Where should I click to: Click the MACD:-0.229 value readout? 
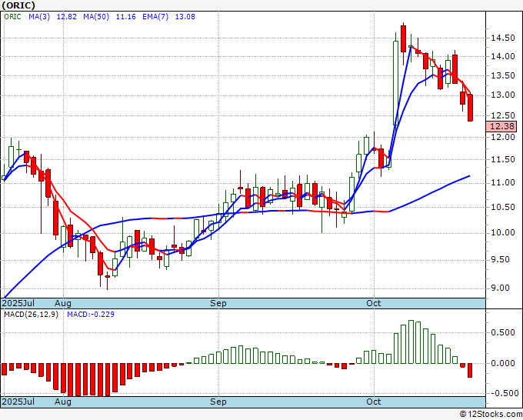91,315
